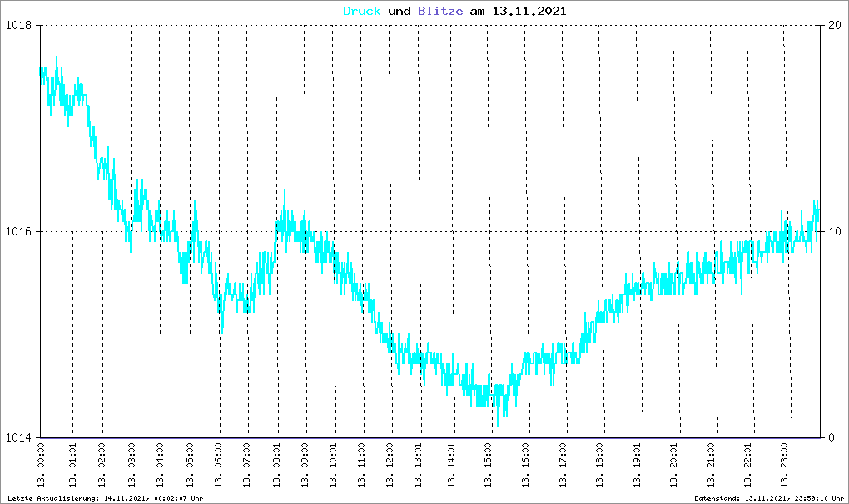Click the word 'Druck' in the chart title

click(362, 11)
